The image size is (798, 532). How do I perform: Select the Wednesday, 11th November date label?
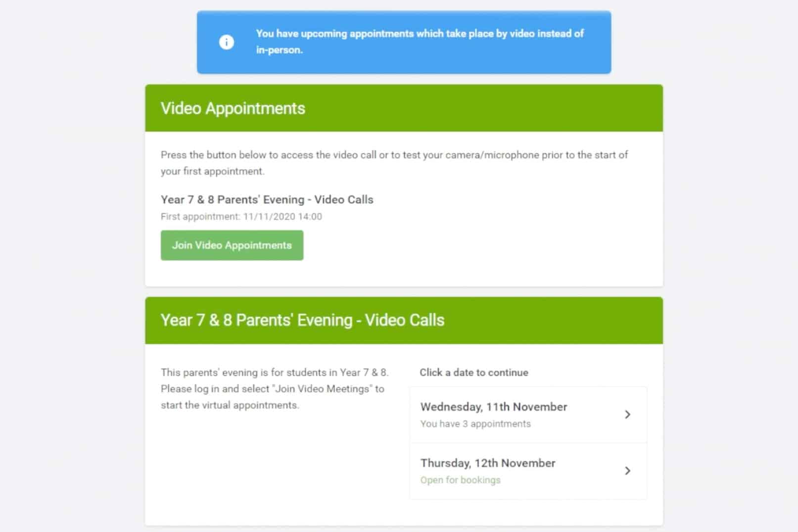(x=493, y=407)
